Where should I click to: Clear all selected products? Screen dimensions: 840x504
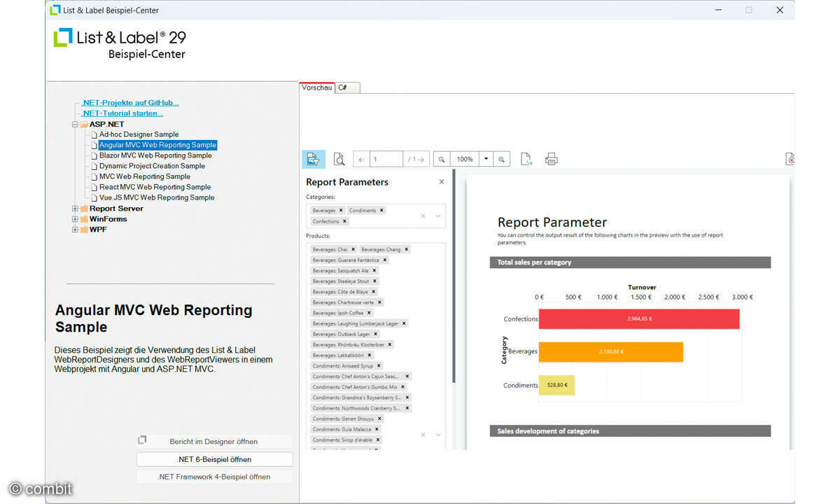[423, 435]
